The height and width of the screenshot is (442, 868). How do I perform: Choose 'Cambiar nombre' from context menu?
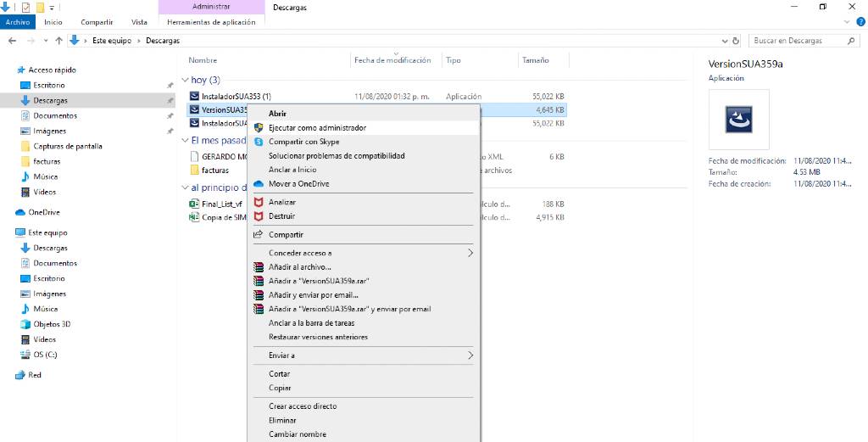click(297, 434)
